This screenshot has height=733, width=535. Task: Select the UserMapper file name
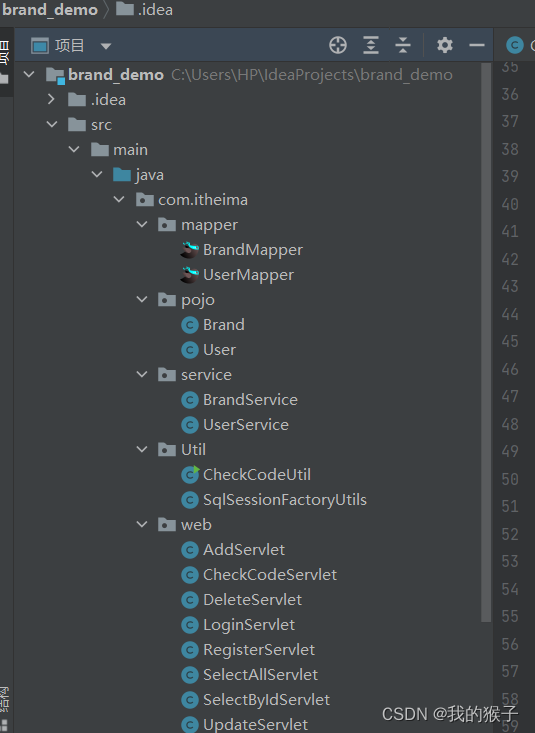tap(248, 275)
